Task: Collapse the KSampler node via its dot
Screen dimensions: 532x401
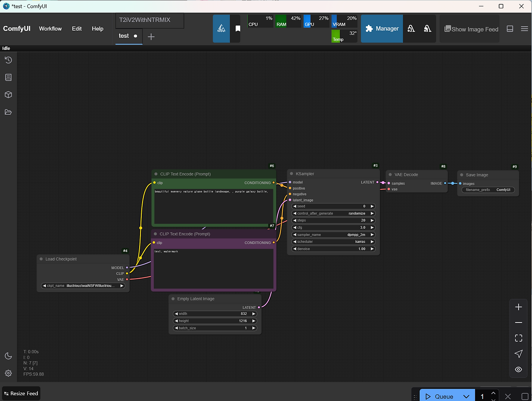Action: coord(291,174)
